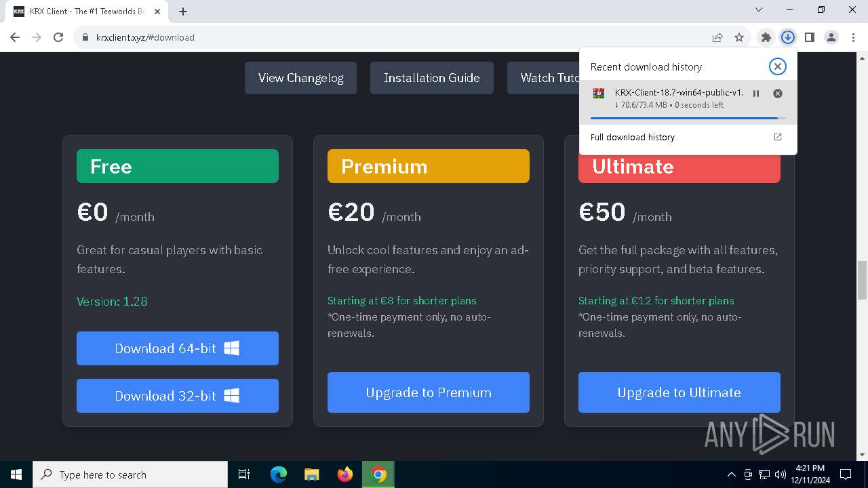Screen dimensions: 868x488
Task: Open Task View on taskbar
Action: click(244, 474)
